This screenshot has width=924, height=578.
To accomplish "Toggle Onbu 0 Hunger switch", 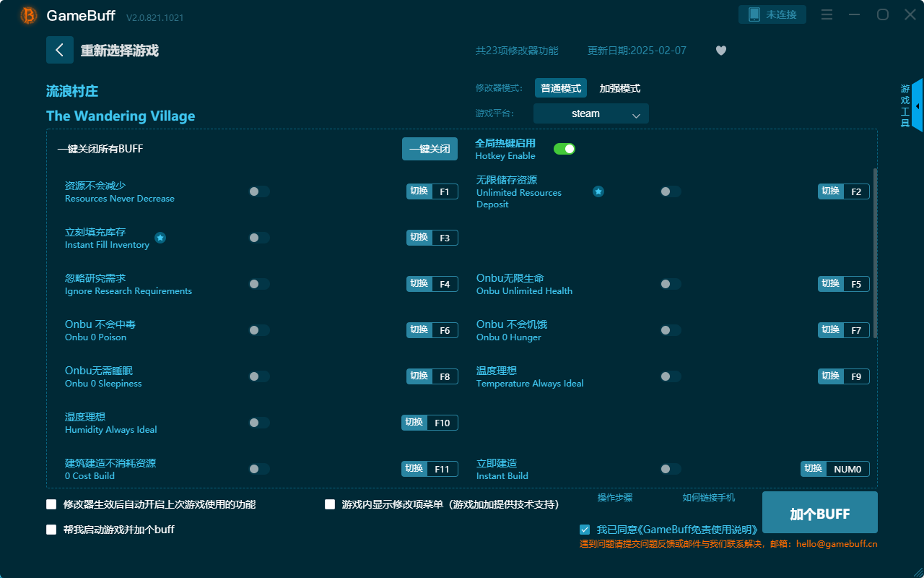I will (671, 330).
